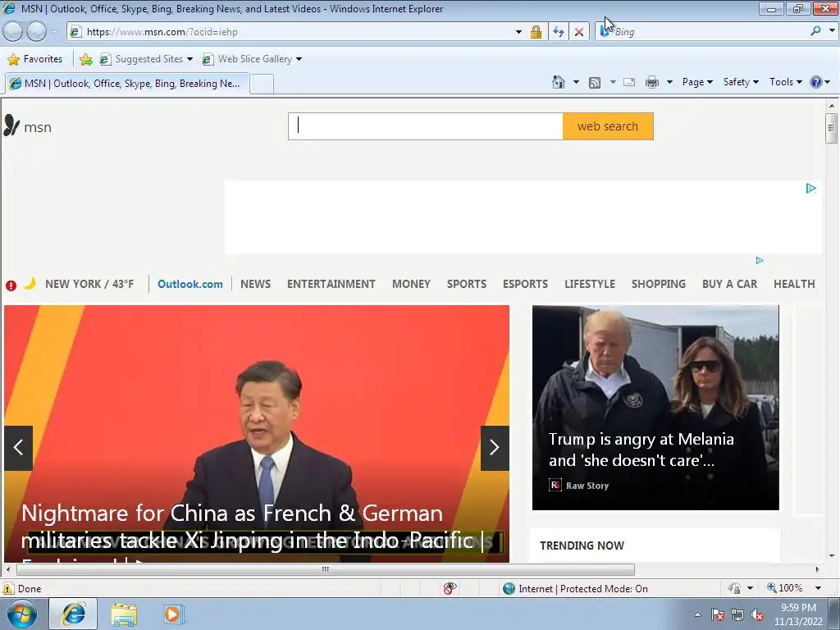Click the web search button
840x630 pixels.
tap(608, 126)
